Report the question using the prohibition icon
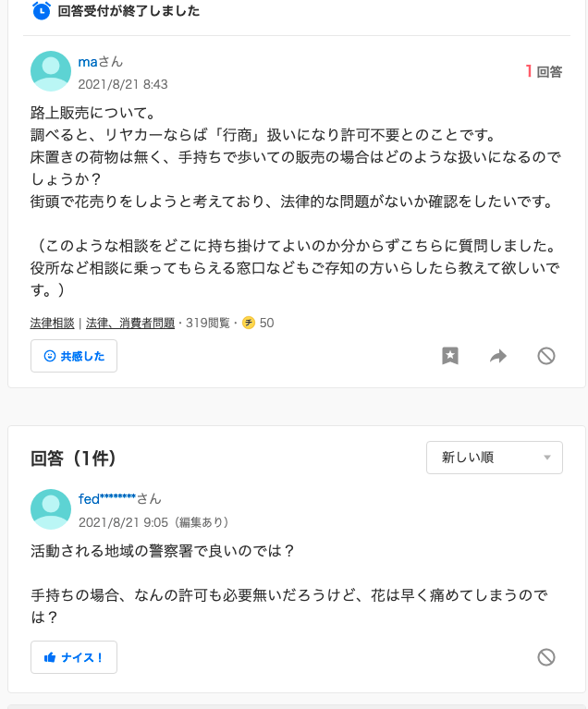Viewport: 588px width, 709px height. pyautogui.click(x=546, y=356)
